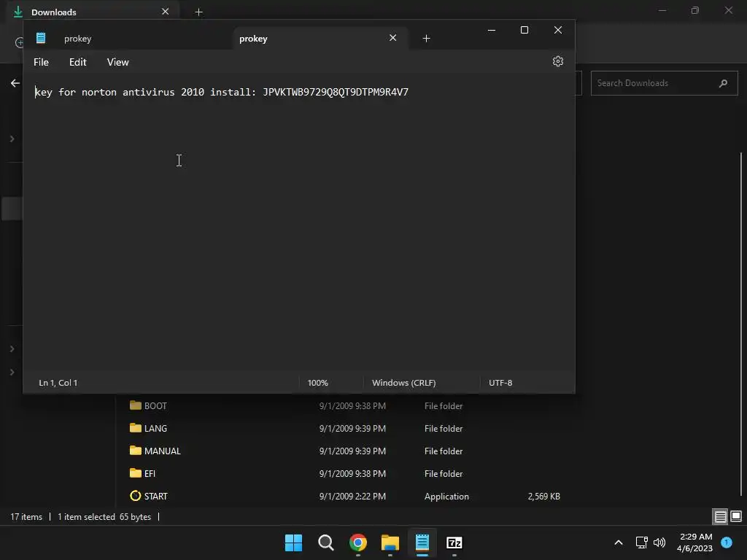This screenshot has width=747, height=560.
Task: Click the LANG folder icon
Action: (x=135, y=427)
